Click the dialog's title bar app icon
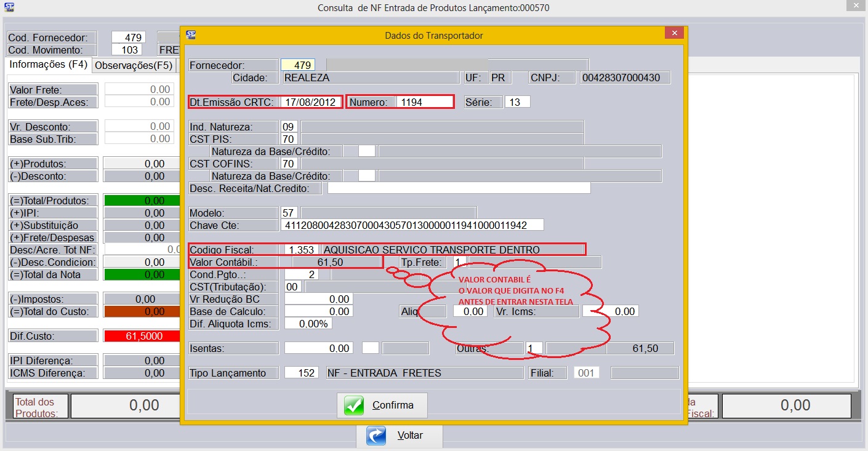The width and height of the screenshot is (868, 451). 191,35
